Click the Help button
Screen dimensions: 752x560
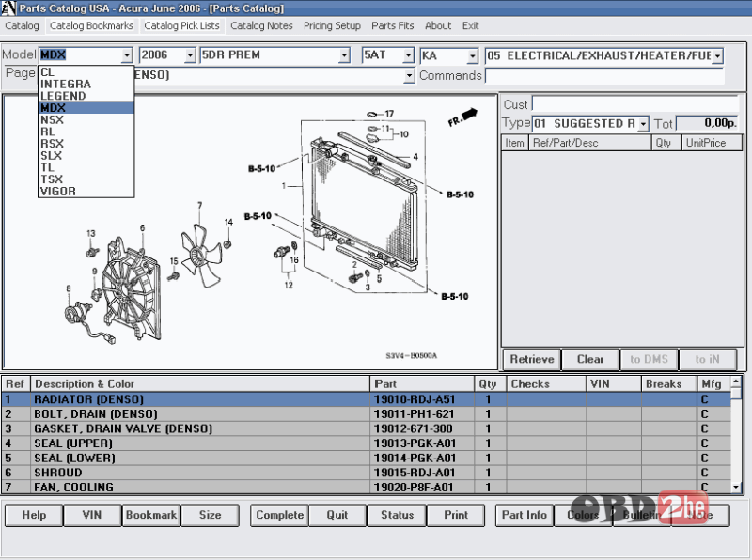pyautogui.click(x=34, y=515)
